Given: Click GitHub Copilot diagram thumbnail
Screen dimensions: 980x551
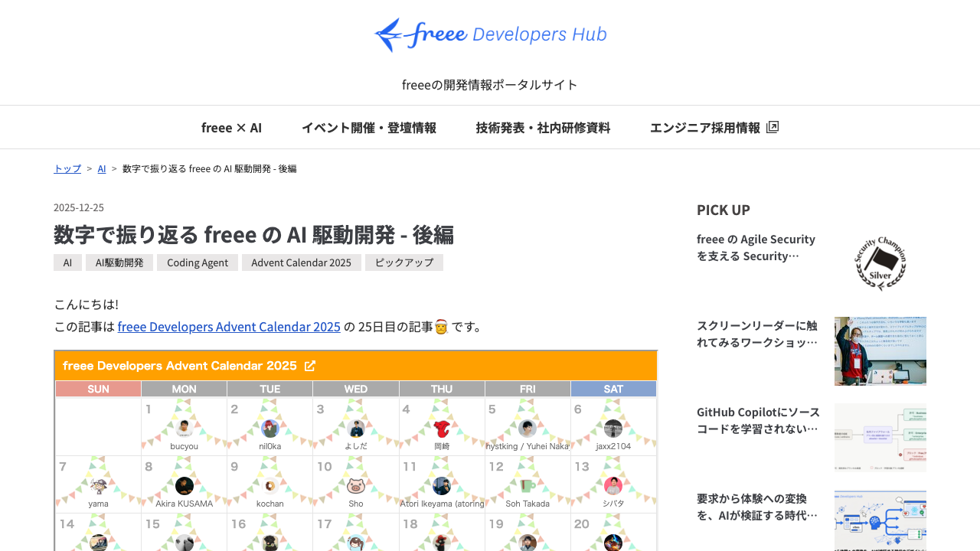Looking at the screenshot, I should (880, 438).
